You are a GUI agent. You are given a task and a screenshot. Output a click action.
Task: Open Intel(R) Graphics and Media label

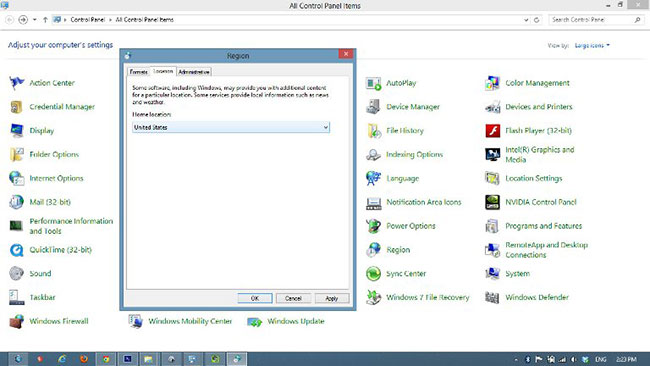tap(540, 155)
